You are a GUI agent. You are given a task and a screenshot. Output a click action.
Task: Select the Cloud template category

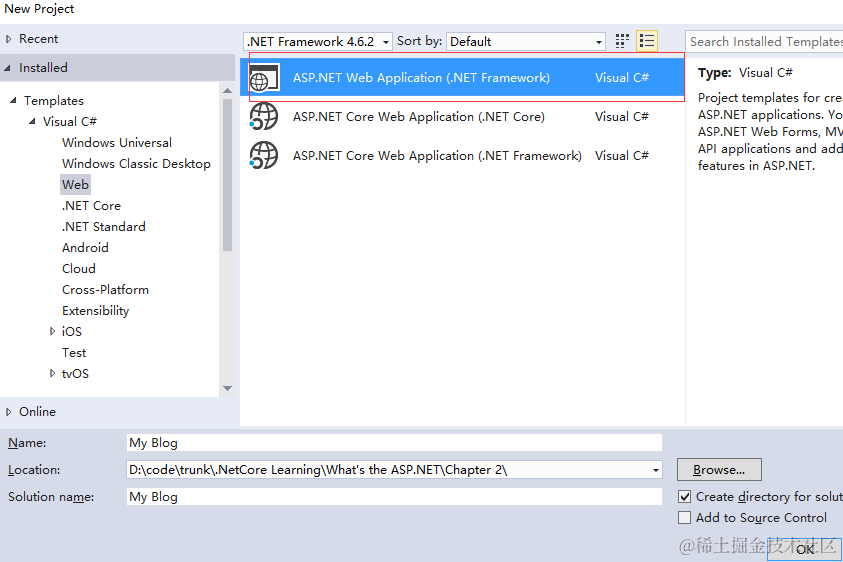point(78,268)
